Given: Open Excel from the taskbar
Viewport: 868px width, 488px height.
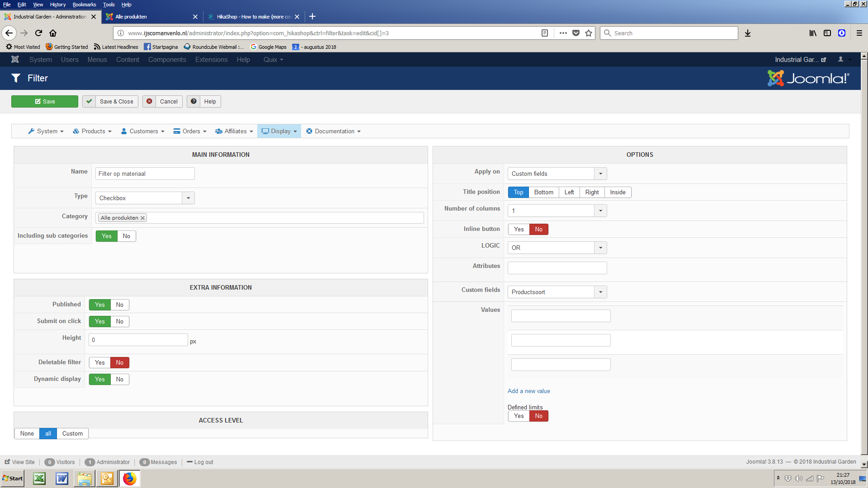Looking at the screenshot, I should (39, 479).
